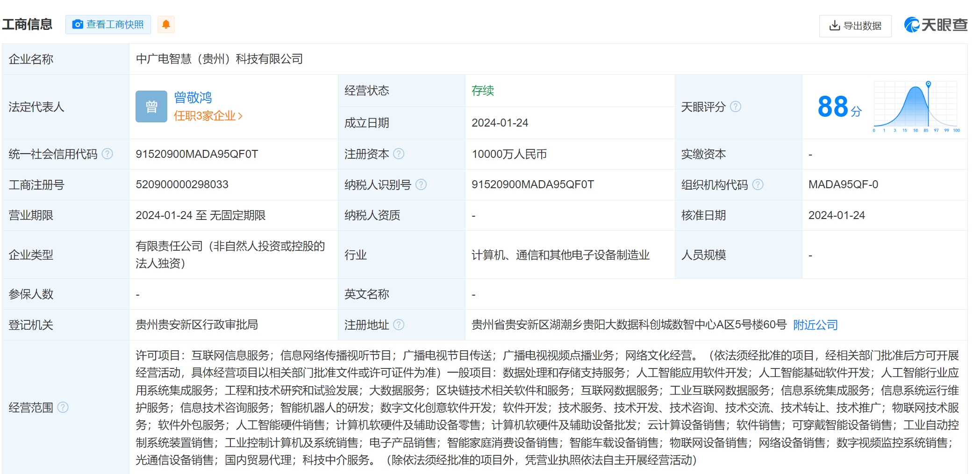Click help icon beside 注册资本
The height and width of the screenshot is (474, 980).
coord(399,154)
